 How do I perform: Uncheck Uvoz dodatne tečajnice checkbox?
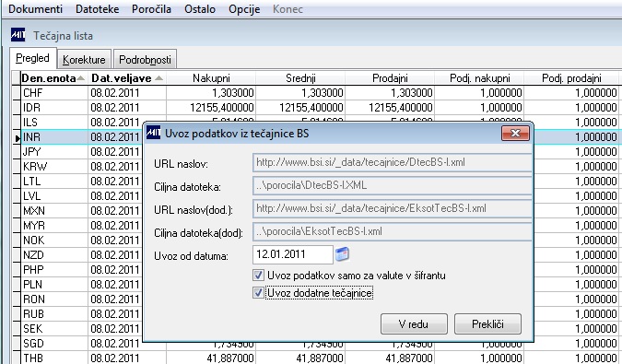click(x=258, y=293)
